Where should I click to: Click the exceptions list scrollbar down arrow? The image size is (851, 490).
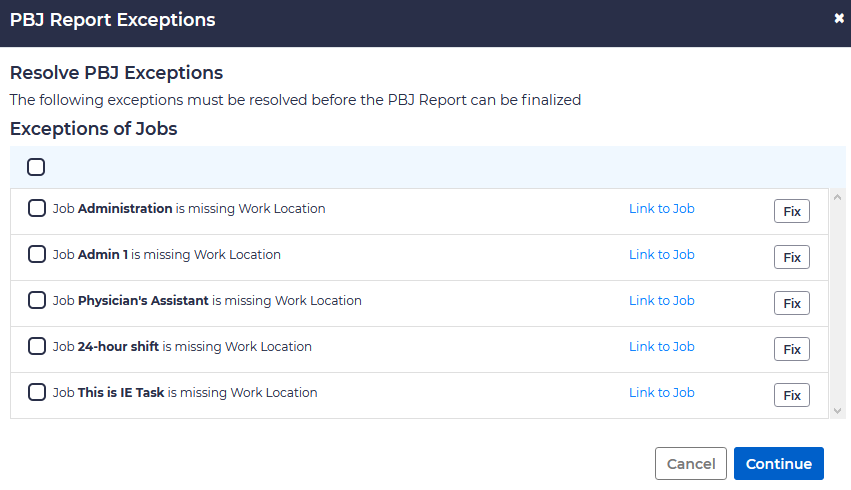click(x=838, y=410)
